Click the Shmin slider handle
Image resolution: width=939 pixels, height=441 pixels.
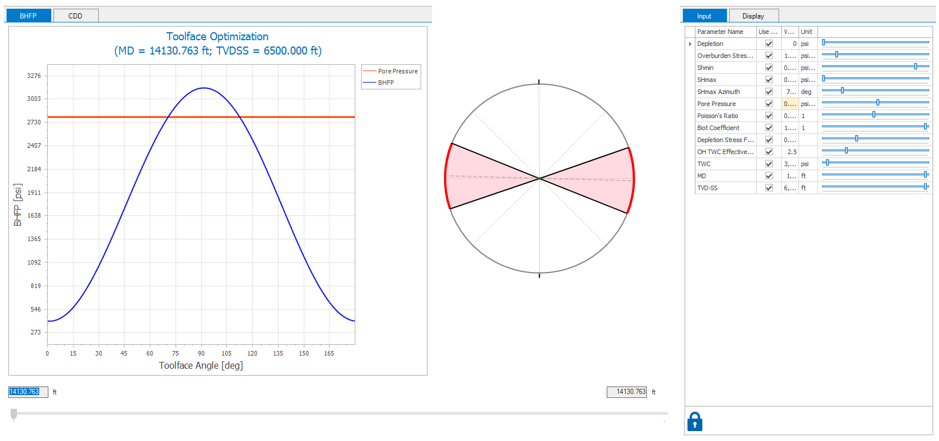(915, 67)
